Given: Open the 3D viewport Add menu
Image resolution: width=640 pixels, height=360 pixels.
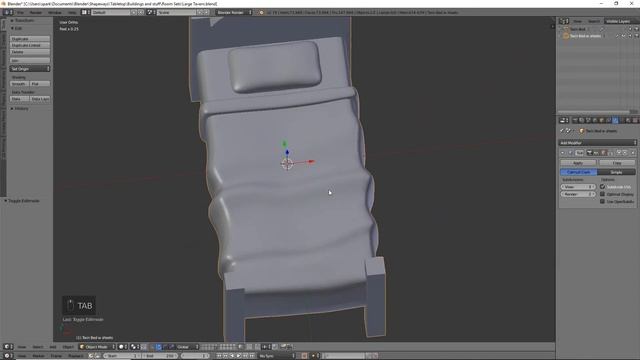Looking at the screenshot, I should click(53, 347).
